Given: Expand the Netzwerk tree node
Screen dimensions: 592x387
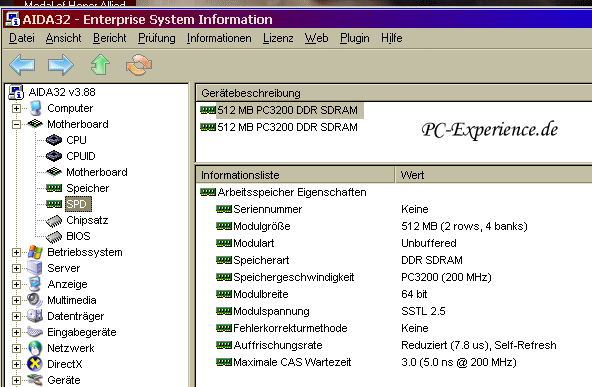Looking at the screenshot, I should [x=16, y=348].
